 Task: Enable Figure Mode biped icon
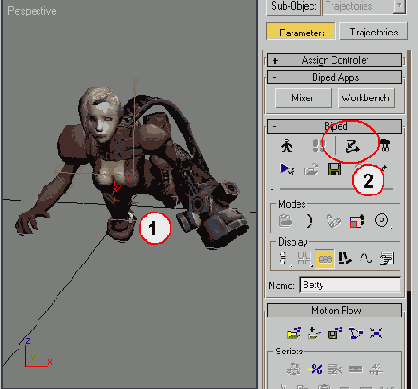pos(286,146)
